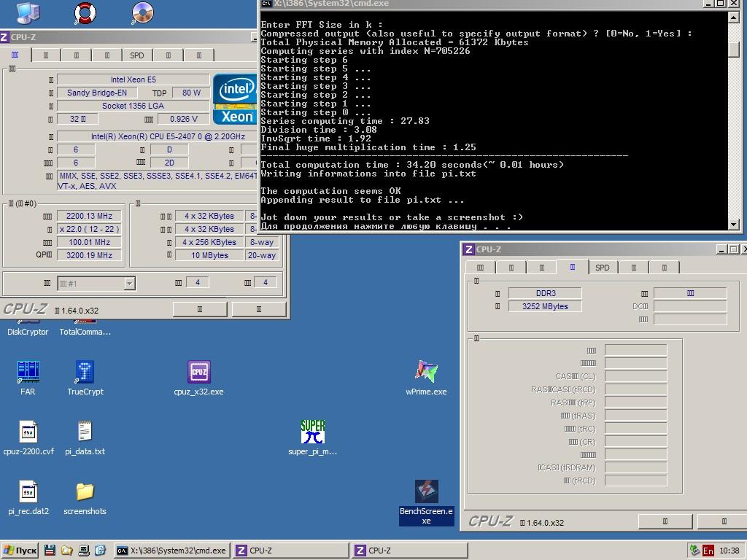Click the 10 MBytes L3 cache field
Viewport: 747px width, 560px height.
coord(209,255)
